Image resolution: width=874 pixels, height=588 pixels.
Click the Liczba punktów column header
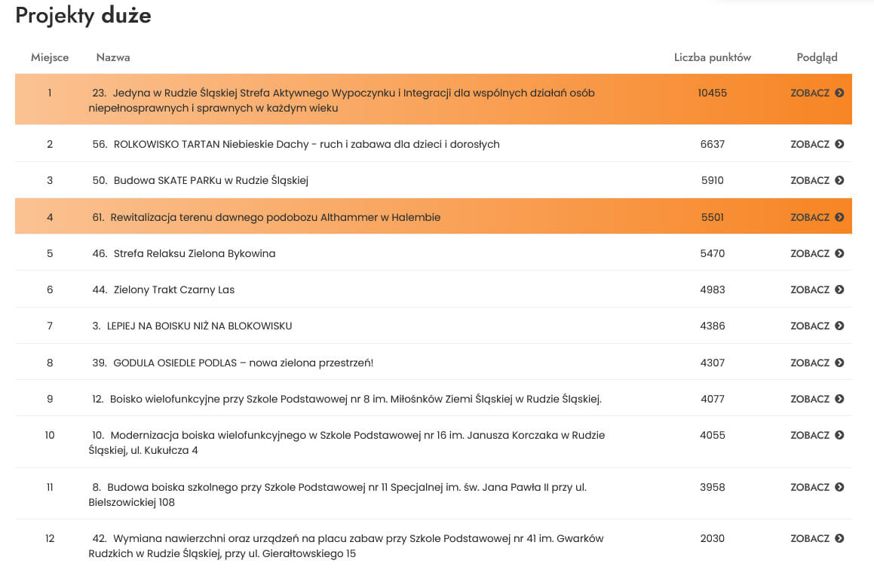(712, 57)
